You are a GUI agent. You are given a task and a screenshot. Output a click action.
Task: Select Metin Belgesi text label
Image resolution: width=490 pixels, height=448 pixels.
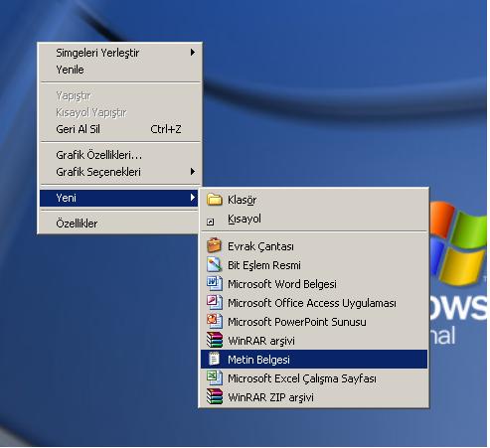[x=258, y=360]
